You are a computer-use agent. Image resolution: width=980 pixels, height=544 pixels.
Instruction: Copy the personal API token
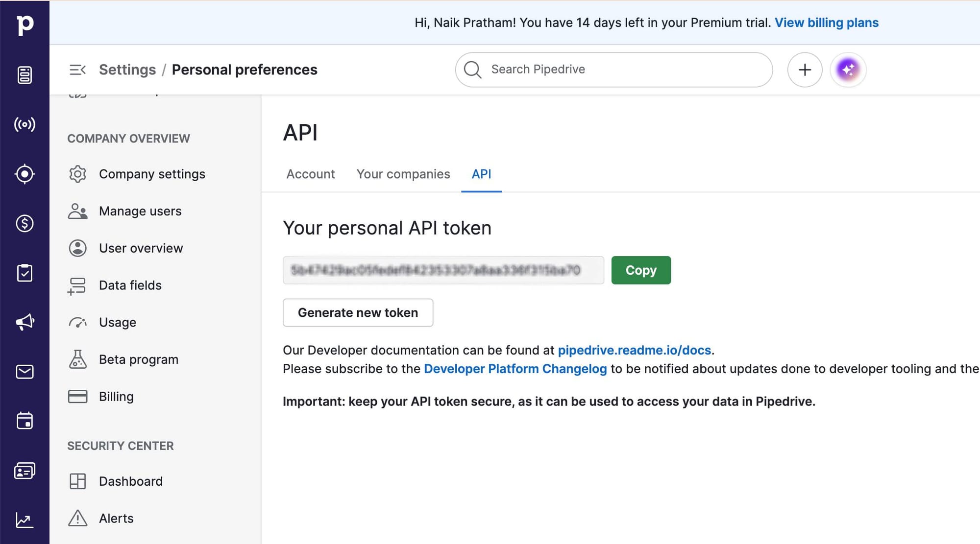click(x=640, y=270)
